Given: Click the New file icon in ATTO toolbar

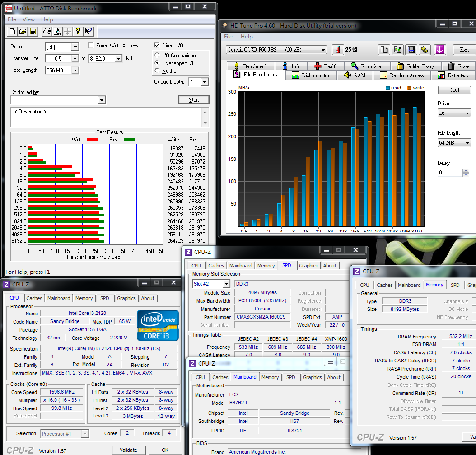Looking at the screenshot, I should pos(13,31).
